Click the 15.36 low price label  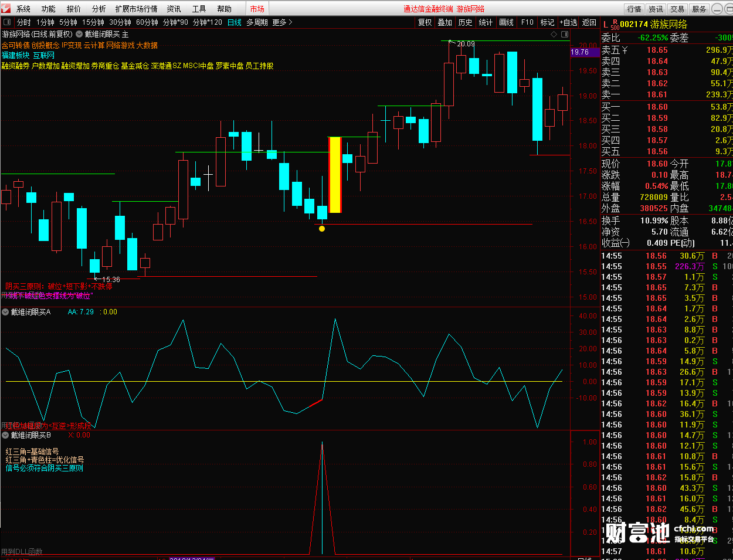111,280
